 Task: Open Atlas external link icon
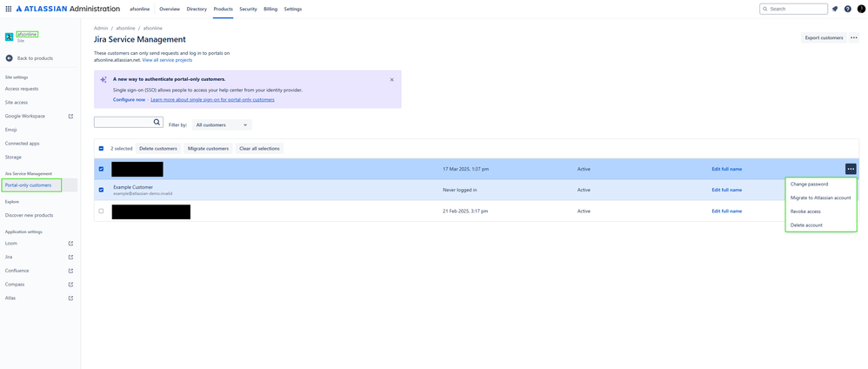click(x=70, y=299)
